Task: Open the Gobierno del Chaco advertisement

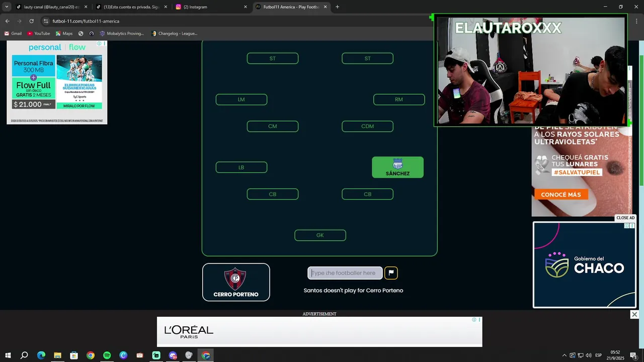Action: (x=584, y=265)
